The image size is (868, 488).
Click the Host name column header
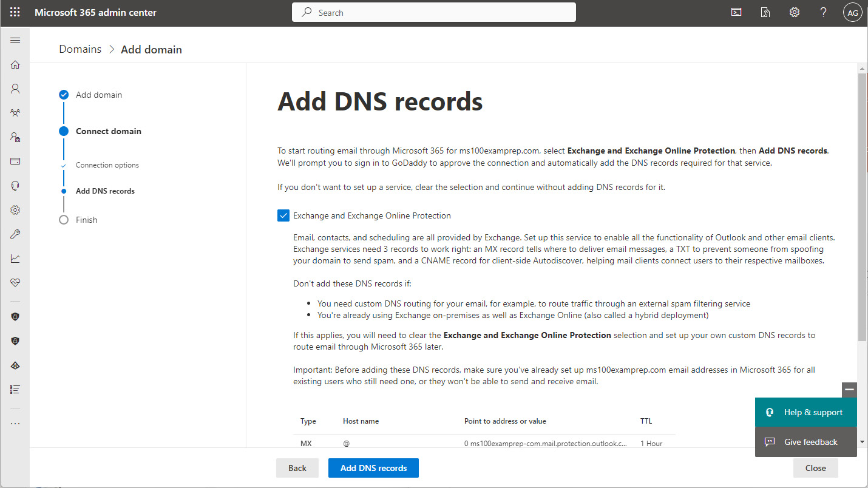click(361, 421)
